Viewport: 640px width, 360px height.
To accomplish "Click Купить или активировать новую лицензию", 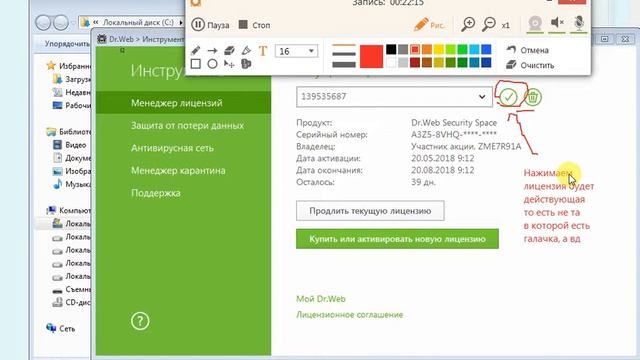I will [x=397, y=239].
